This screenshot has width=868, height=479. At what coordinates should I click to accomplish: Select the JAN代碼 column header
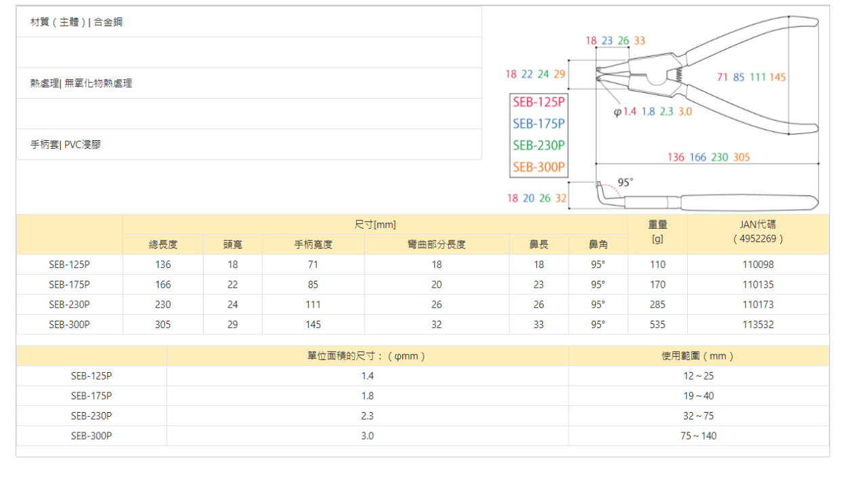tap(758, 231)
